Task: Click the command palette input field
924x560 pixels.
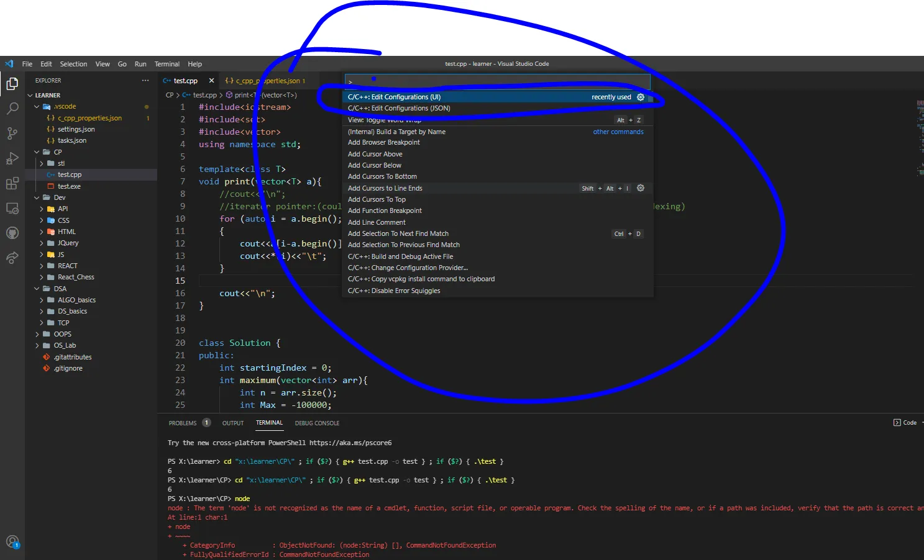Action: coord(497,81)
